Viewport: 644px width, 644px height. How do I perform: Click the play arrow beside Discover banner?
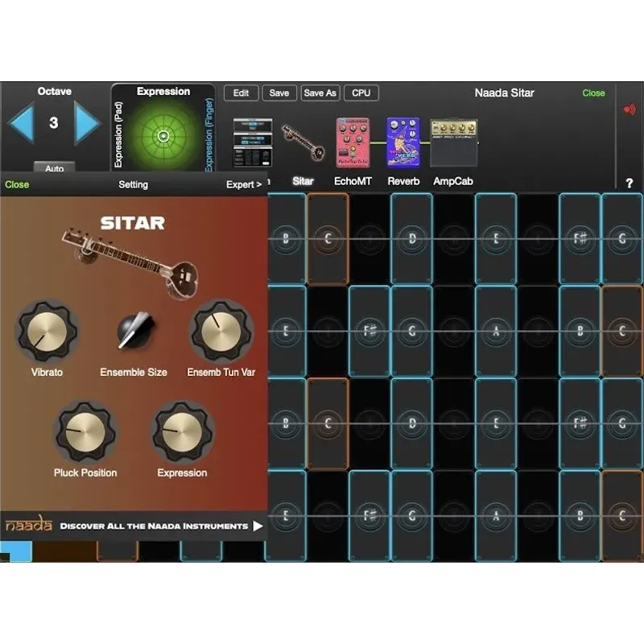pos(258,526)
